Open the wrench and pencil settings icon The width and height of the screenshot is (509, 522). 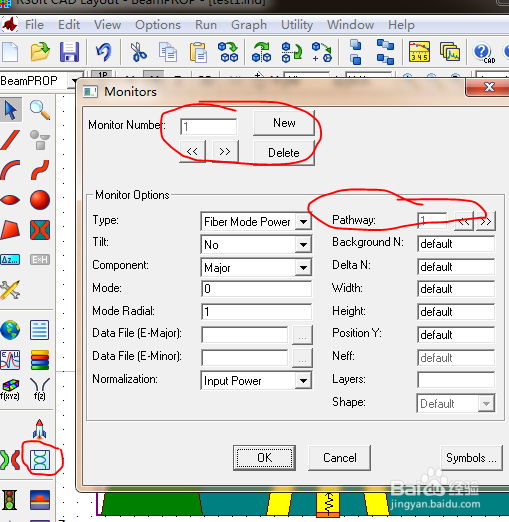(x=10, y=290)
